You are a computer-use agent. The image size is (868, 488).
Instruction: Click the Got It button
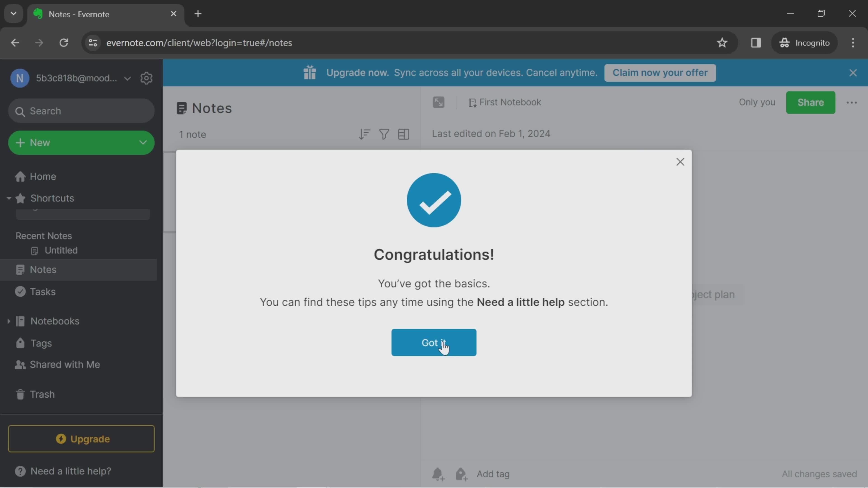click(434, 342)
